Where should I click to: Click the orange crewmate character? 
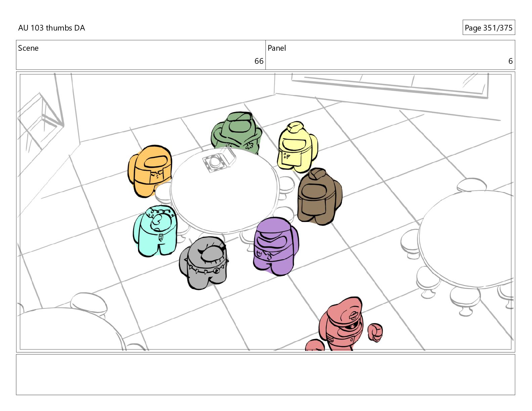click(x=150, y=171)
